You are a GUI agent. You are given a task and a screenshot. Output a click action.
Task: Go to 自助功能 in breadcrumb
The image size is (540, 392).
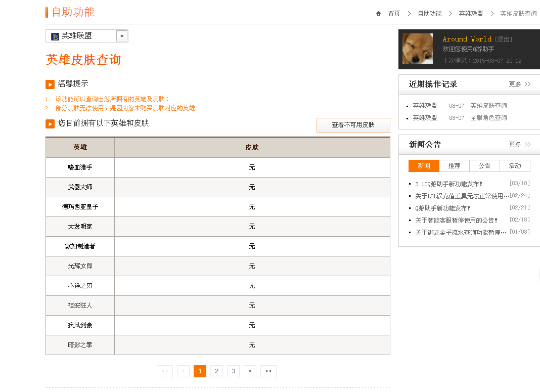pos(429,14)
